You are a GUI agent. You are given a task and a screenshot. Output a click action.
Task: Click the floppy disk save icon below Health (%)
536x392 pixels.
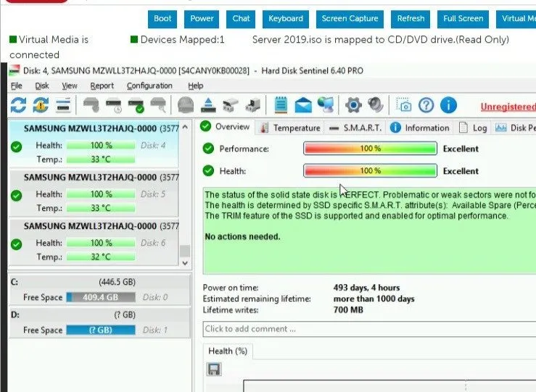(214, 369)
